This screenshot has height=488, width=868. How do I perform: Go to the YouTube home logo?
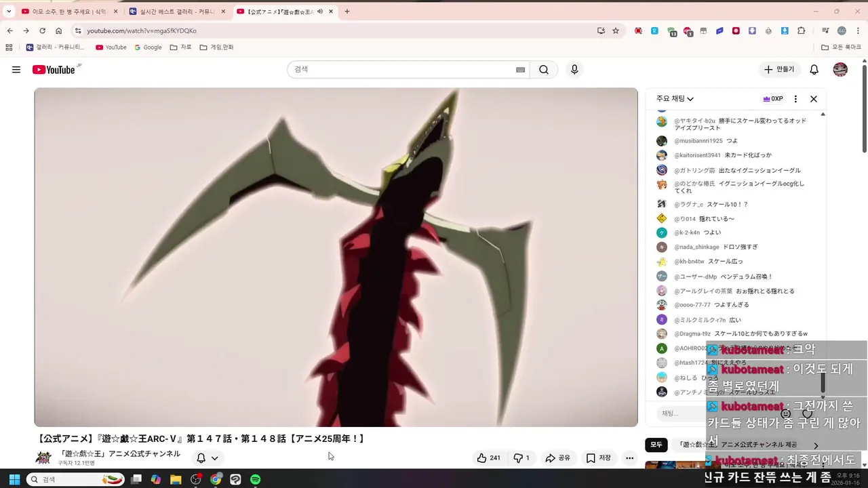54,70
